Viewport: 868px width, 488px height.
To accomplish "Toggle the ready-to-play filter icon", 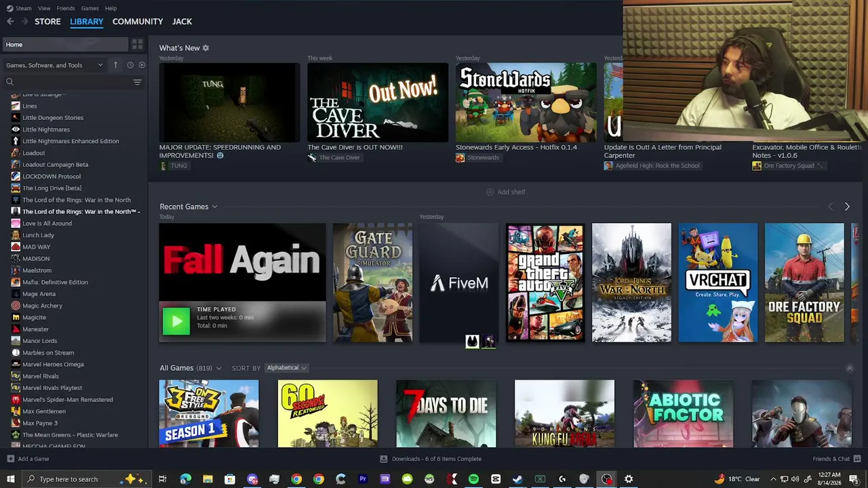I will [x=142, y=65].
